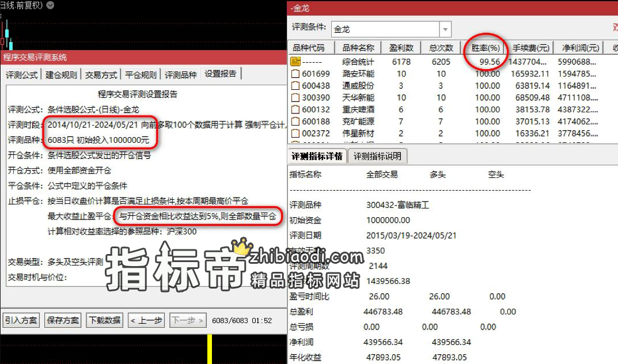Click the 综合统计 total count 6205
This screenshot has height=364, width=618.
tap(441, 62)
